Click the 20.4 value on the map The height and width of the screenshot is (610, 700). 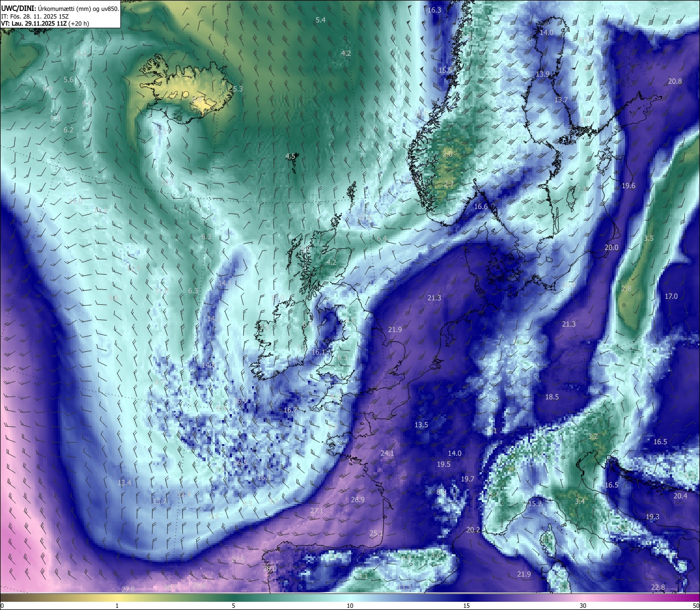click(680, 496)
